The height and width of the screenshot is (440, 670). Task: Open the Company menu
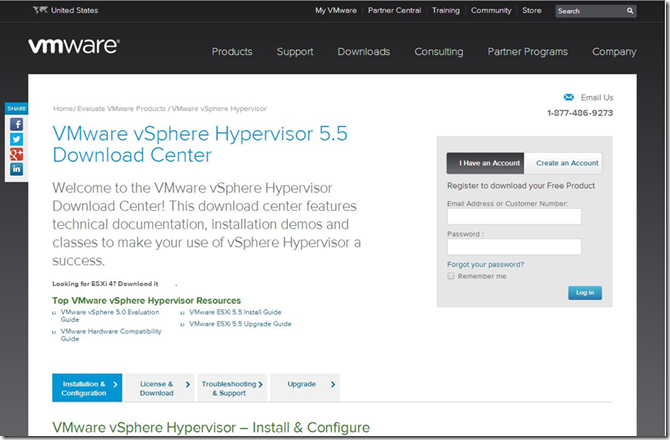[614, 52]
